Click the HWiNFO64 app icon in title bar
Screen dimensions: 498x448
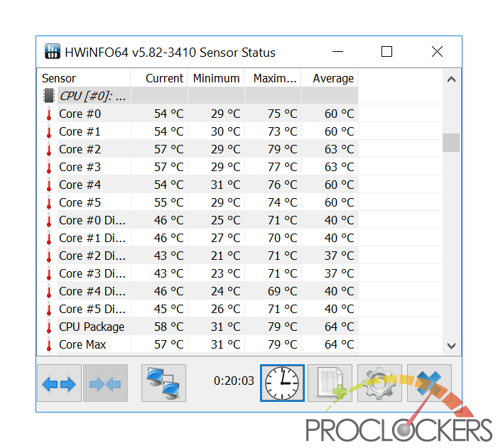[x=53, y=51]
